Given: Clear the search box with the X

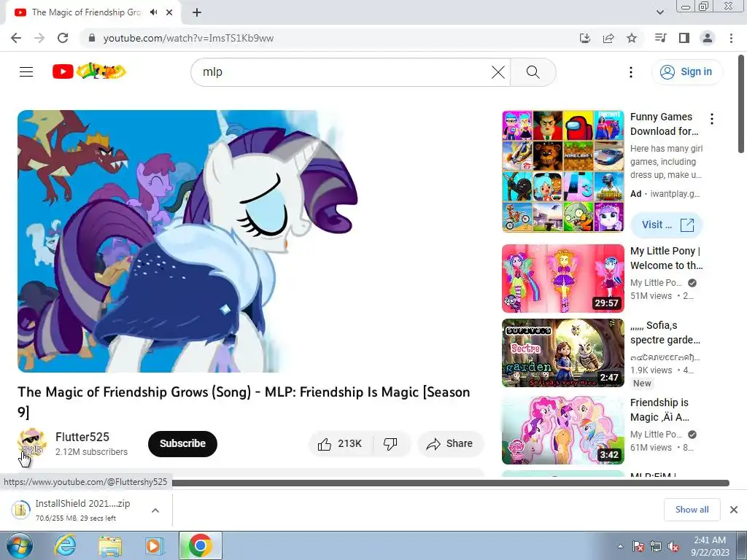Looking at the screenshot, I should (x=498, y=72).
